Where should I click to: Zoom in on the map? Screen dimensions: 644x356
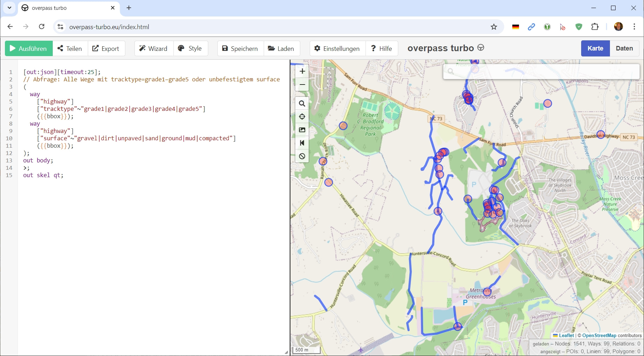(302, 72)
